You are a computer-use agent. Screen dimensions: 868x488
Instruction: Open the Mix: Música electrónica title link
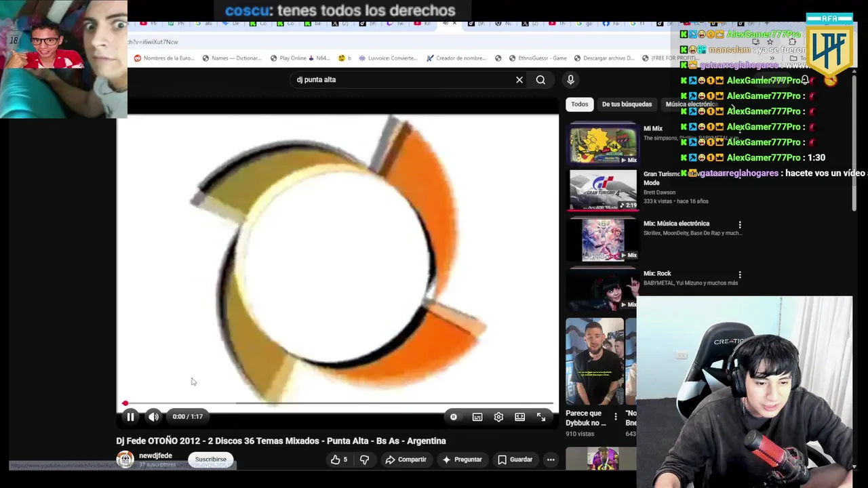pyautogui.click(x=676, y=223)
